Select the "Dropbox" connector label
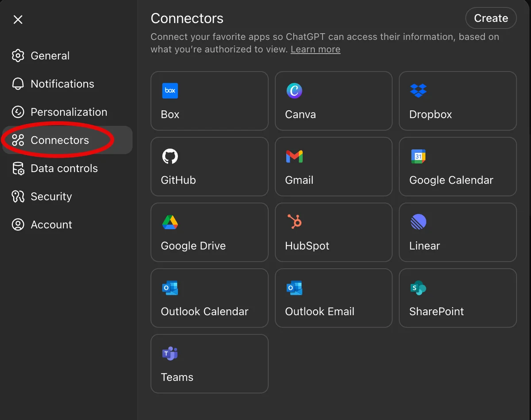Viewport: 531px width, 420px height. pos(431,114)
